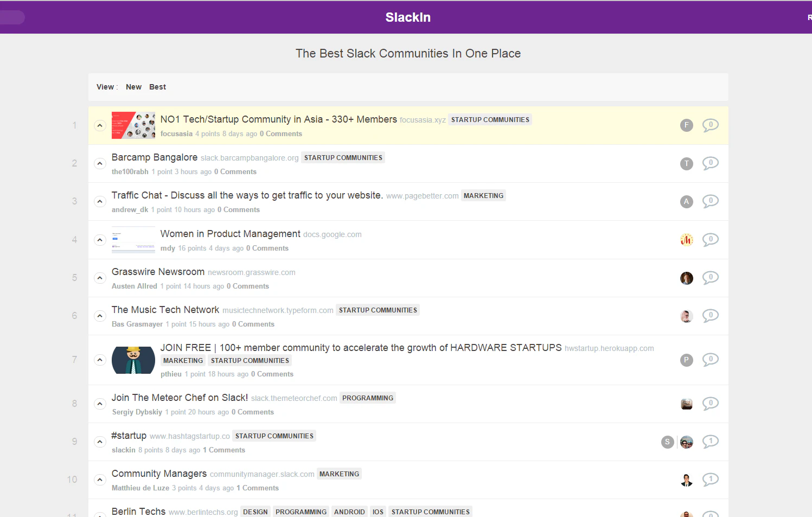Click ANDROID tag on Berlin Techs post
Image resolution: width=812 pixels, height=517 pixels.
(349, 512)
